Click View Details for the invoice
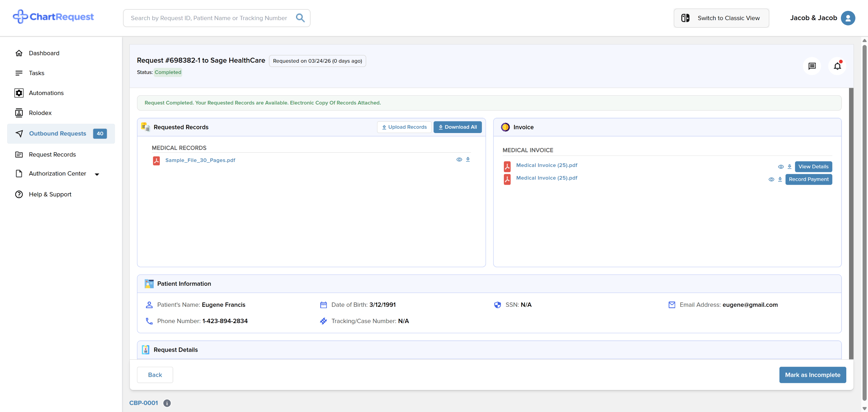The height and width of the screenshot is (412, 868). pos(813,167)
